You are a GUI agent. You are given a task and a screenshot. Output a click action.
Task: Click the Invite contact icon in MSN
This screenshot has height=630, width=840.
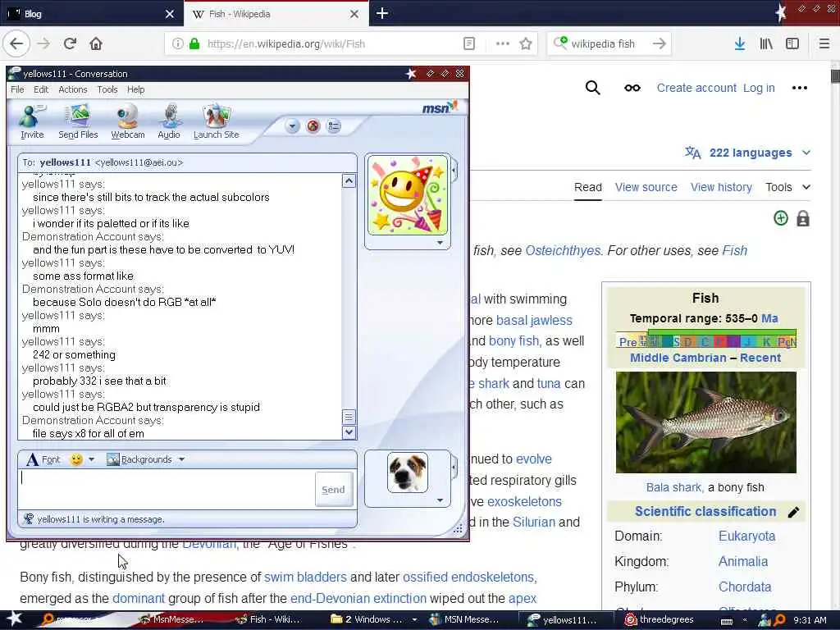32,122
